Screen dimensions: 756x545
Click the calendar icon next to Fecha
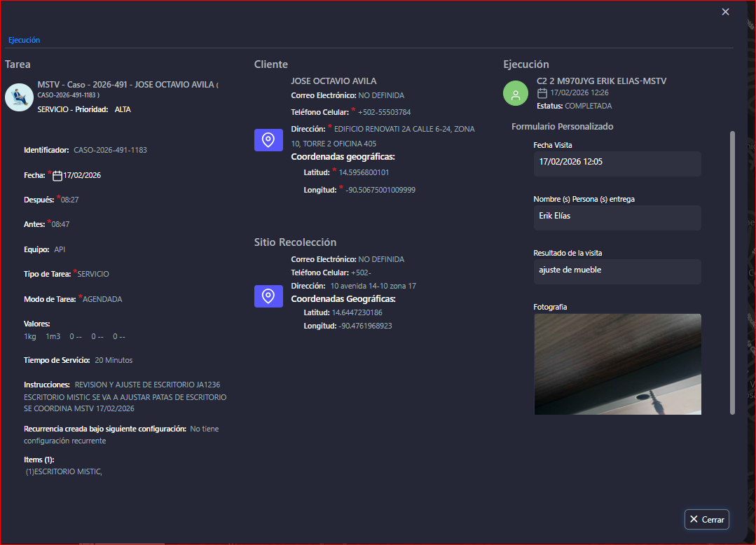point(57,176)
